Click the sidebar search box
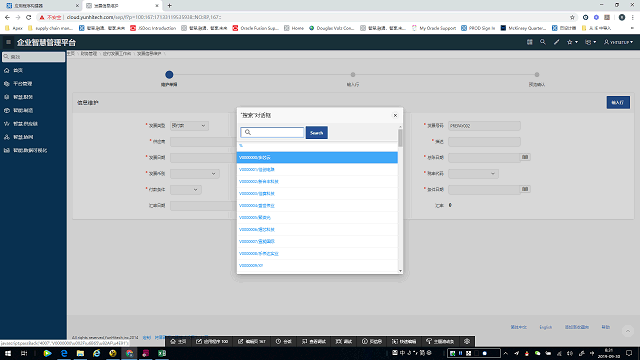This screenshot has width=640, height=360. click(33, 57)
